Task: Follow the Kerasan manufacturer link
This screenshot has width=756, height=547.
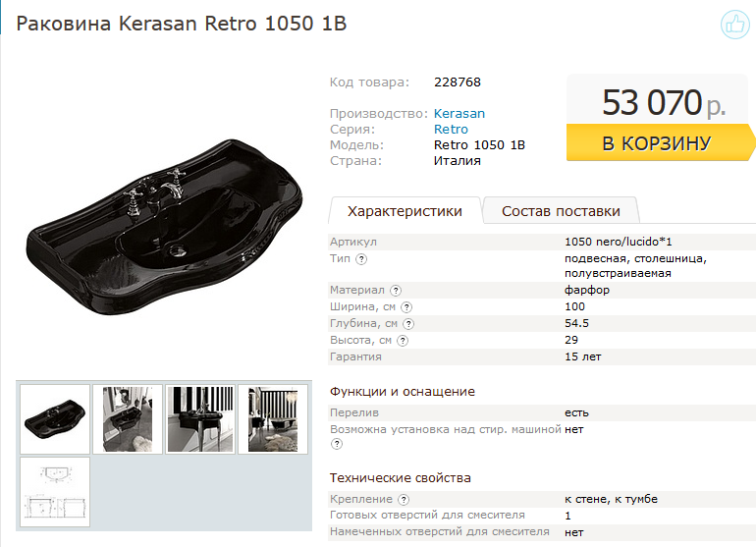Action: pos(459,113)
